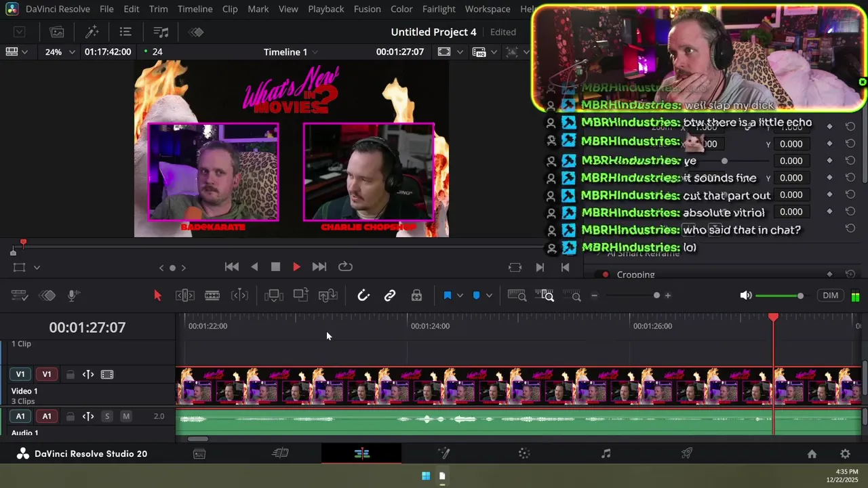Adjust the timeline zoom slider
This screenshot has width=868, height=488.
[631, 296]
